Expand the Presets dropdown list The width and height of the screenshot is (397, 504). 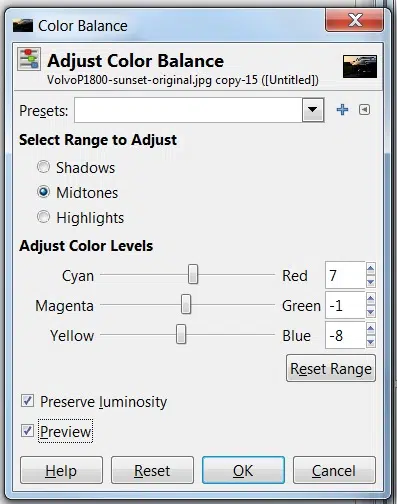(313, 110)
